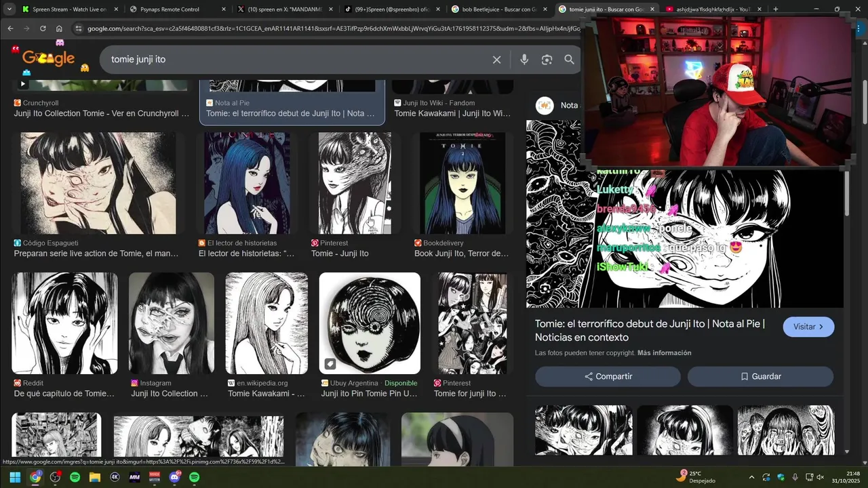This screenshot has width=868, height=488.
Task: Open Instagram Junji Ito Collection thumbnail
Action: pyautogui.click(x=172, y=323)
